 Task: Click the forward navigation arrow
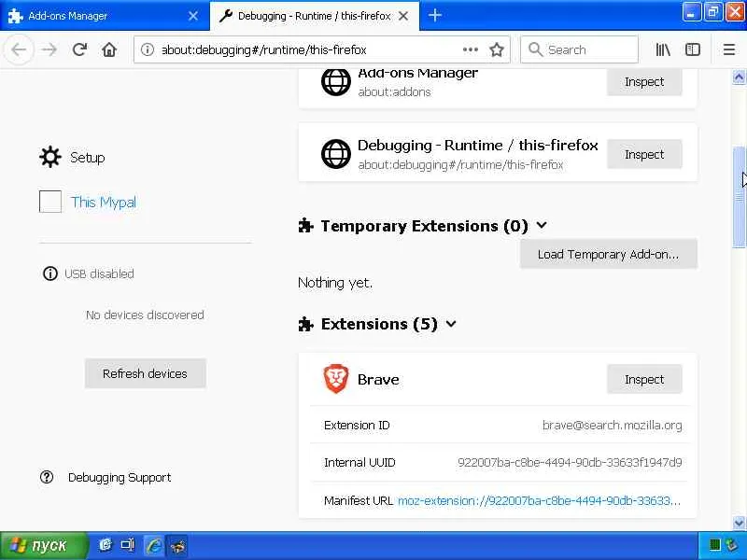click(49, 49)
